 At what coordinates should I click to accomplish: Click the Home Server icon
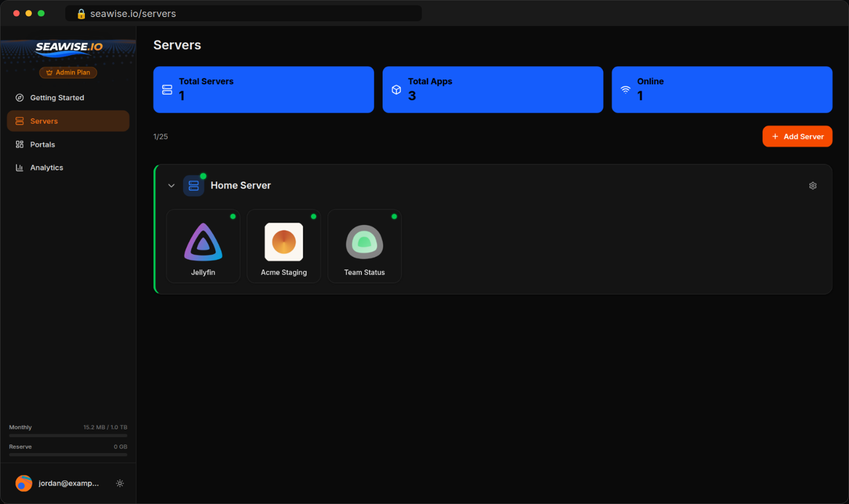(x=193, y=186)
